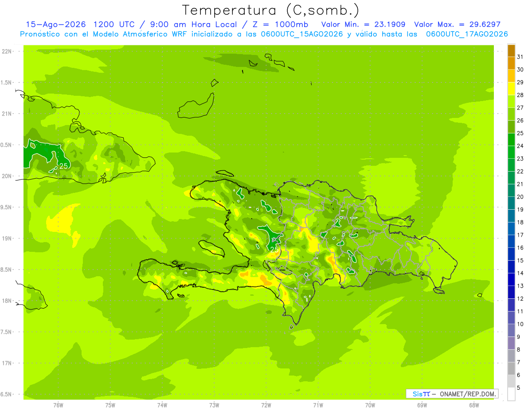Click the legend value "10"
The width and height of the screenshot is (532, 411).
(520, 324)
